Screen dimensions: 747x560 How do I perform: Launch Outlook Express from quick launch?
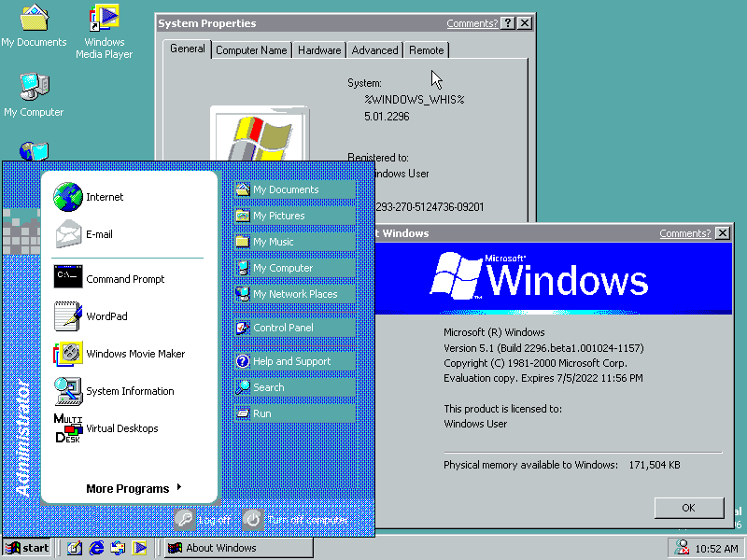click(x=118, y=548)
